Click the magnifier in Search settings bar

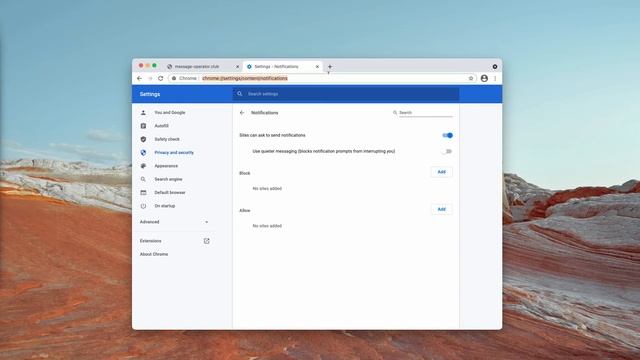tap(240, 94)
